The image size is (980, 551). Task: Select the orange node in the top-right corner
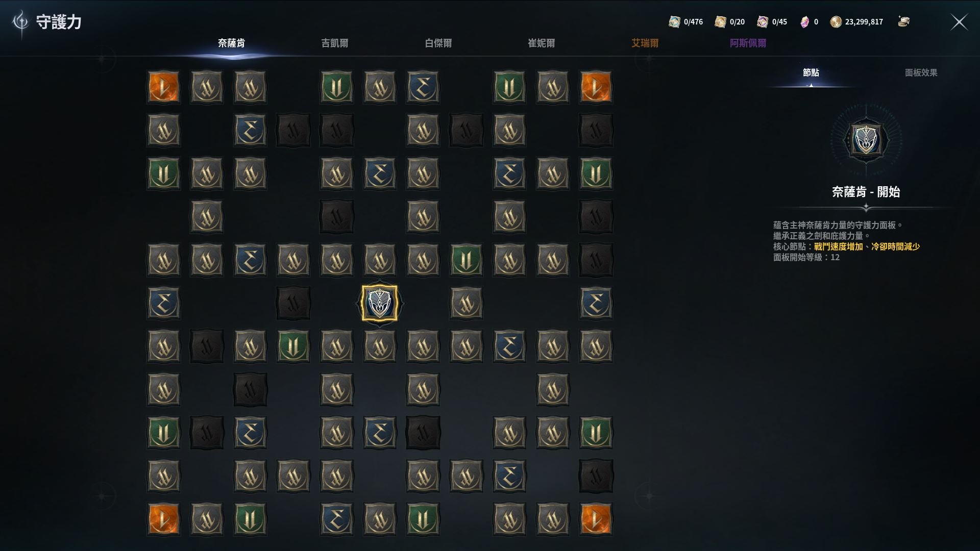click(596, 87)
